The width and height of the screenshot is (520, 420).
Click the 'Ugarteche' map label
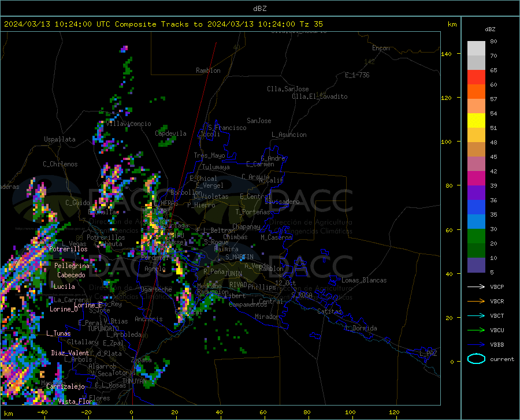[156, 289]
